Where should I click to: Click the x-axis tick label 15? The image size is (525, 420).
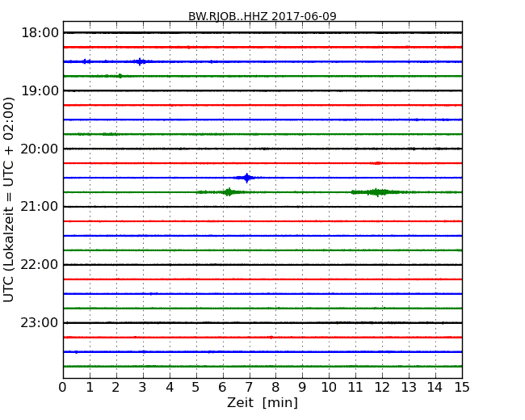tap(462, 388)
